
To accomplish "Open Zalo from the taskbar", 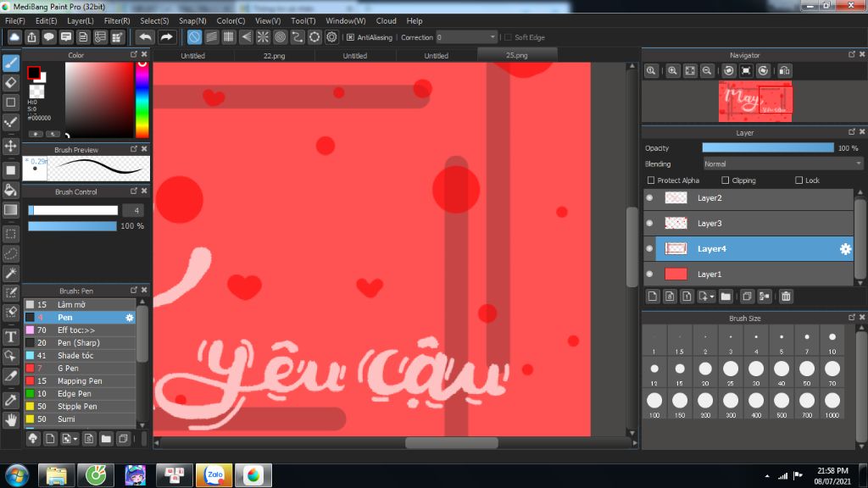I will point(214,474).
